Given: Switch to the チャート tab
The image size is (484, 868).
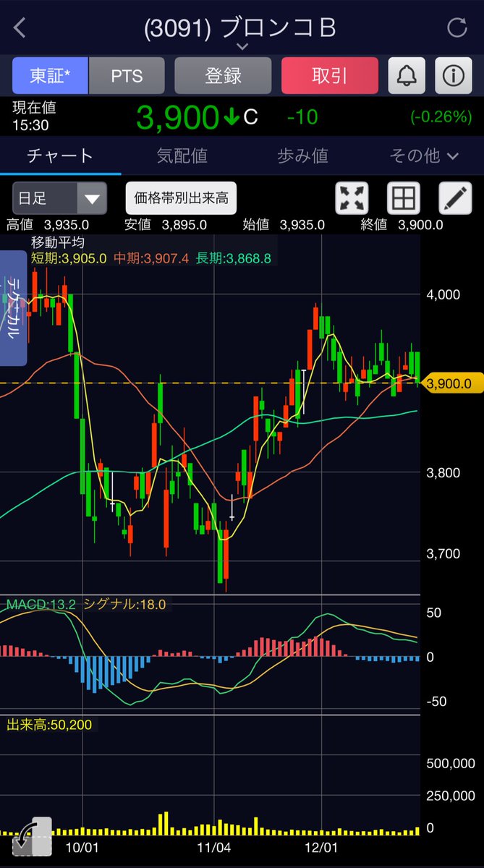Looking at the screenshot, I should click(60, 156).
